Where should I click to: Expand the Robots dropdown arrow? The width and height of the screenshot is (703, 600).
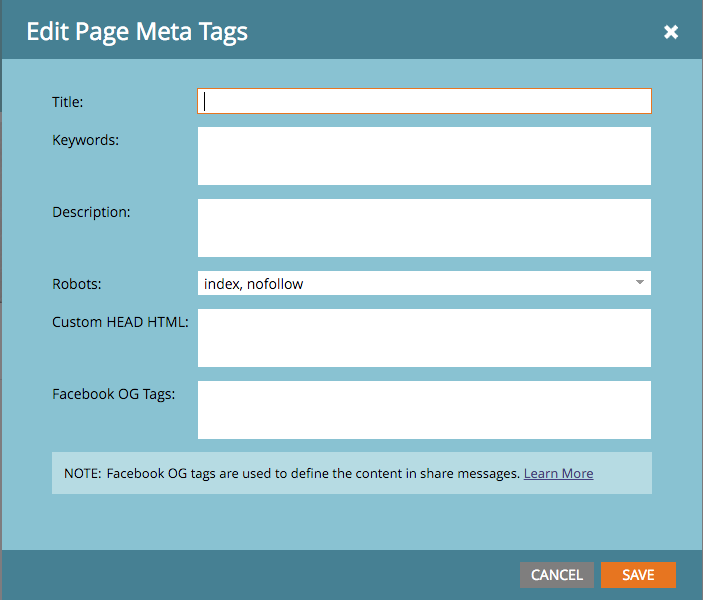639,284
